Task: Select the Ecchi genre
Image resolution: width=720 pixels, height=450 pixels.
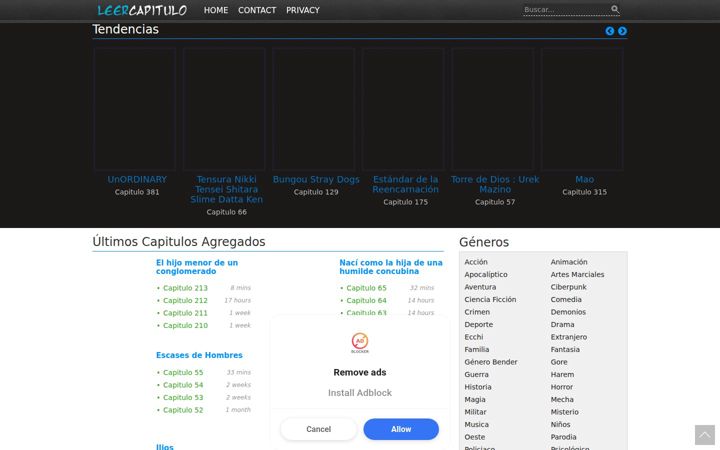Action: (474, 337)
